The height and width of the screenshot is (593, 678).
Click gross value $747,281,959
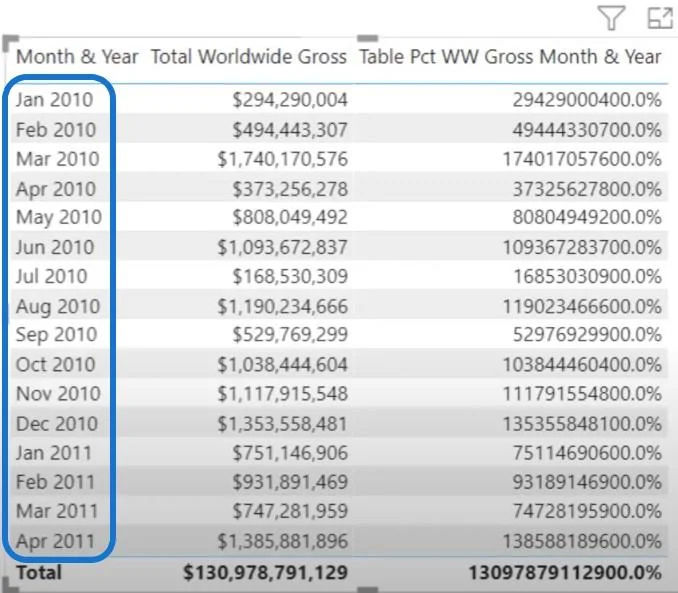pyautogui.click(x=290, y=511)
